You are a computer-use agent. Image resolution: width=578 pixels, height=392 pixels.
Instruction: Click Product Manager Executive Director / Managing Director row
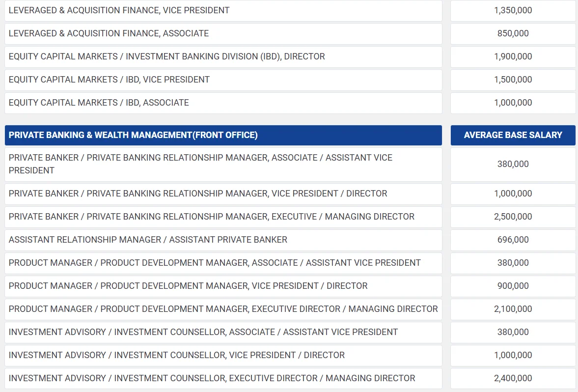click(x=223, y=309)
